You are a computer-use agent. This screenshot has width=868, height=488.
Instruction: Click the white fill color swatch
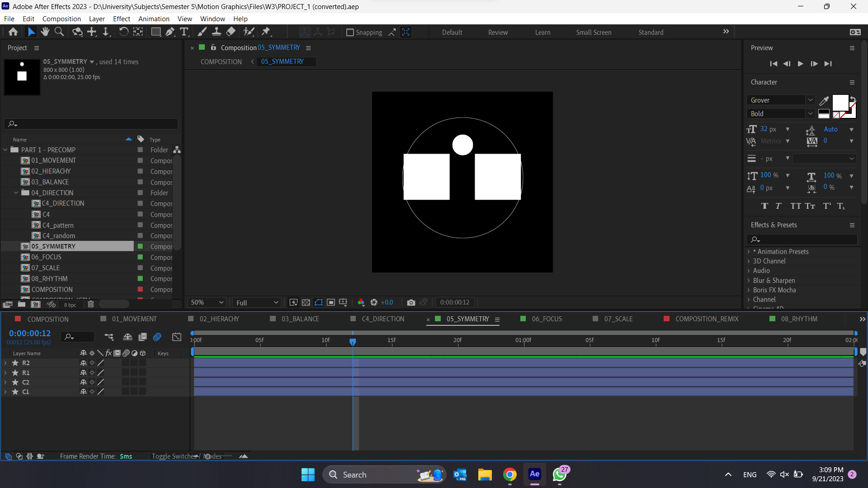[x=840, y=103]
